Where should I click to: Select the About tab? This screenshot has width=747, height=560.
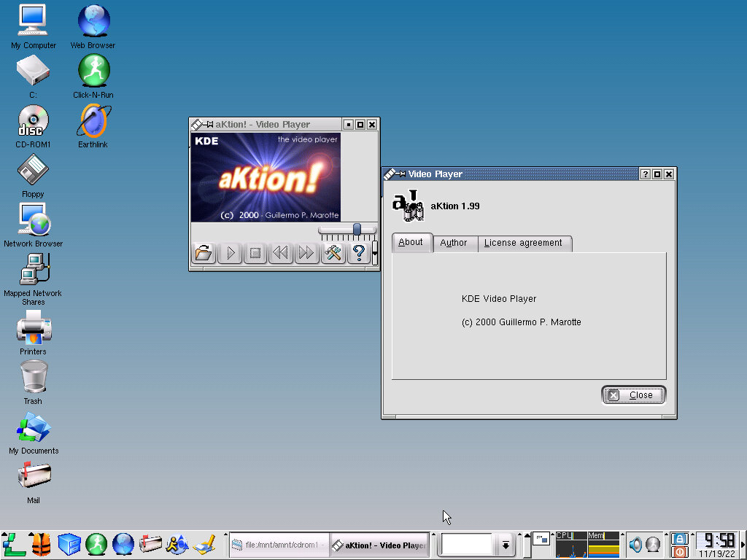click(411, 243)
